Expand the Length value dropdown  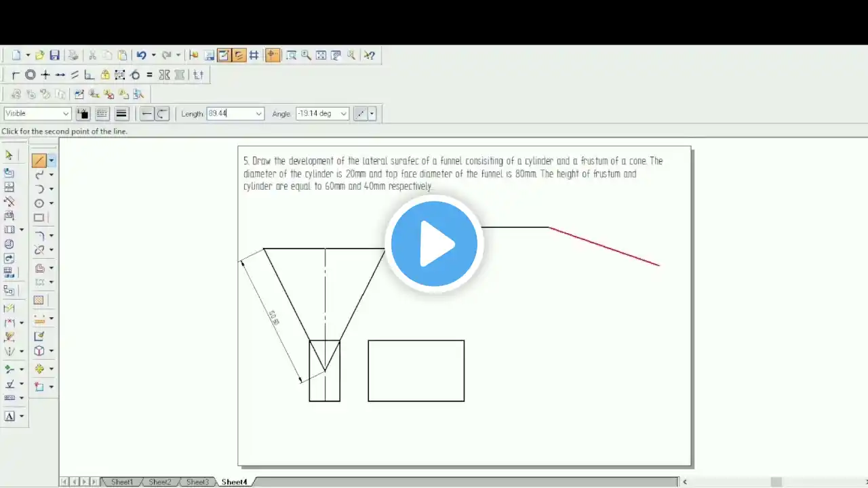(258, 114)
